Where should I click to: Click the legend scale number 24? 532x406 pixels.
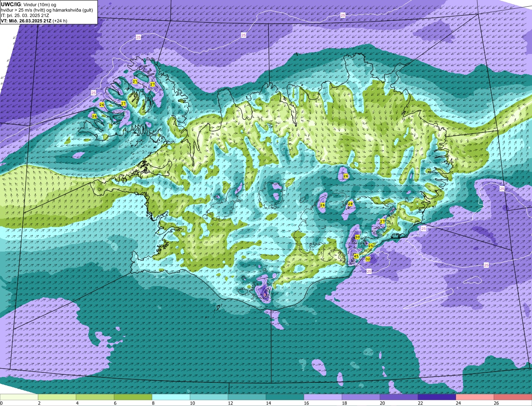(458, 403)
